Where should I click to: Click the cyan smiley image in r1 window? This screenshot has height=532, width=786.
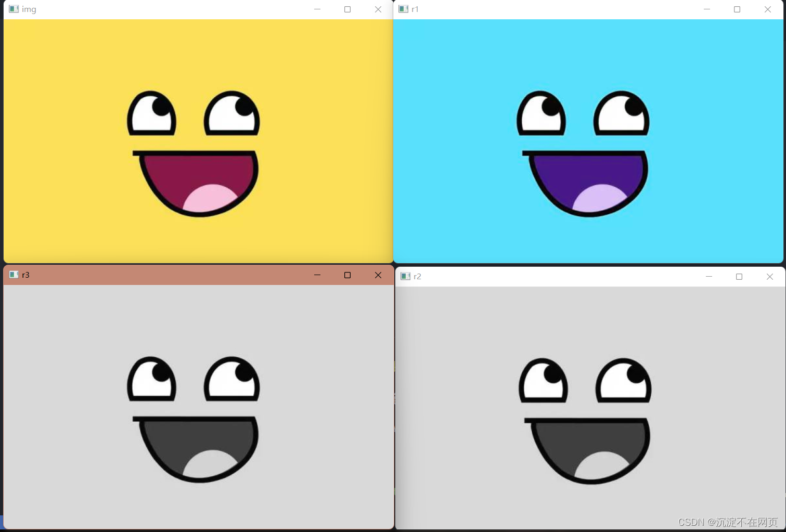coord(588,141)
